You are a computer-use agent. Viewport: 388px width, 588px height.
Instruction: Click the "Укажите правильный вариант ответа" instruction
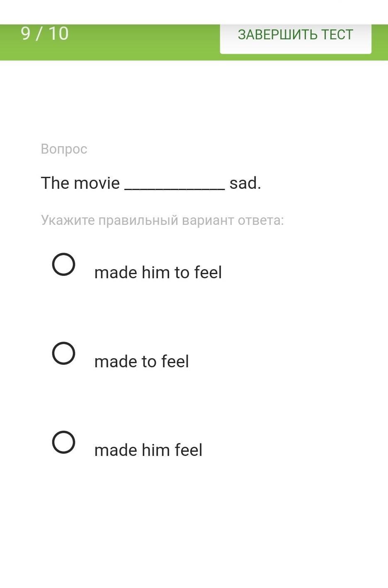pos(162,220)
